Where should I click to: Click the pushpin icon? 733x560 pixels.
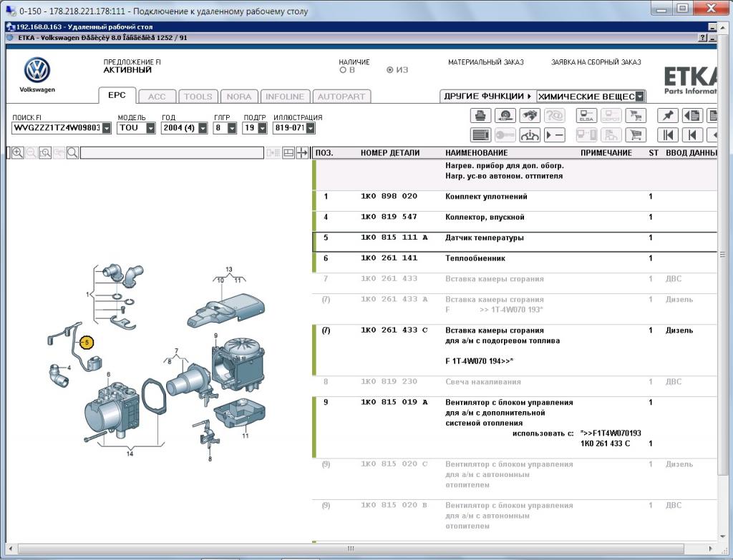tap(668, 115)
